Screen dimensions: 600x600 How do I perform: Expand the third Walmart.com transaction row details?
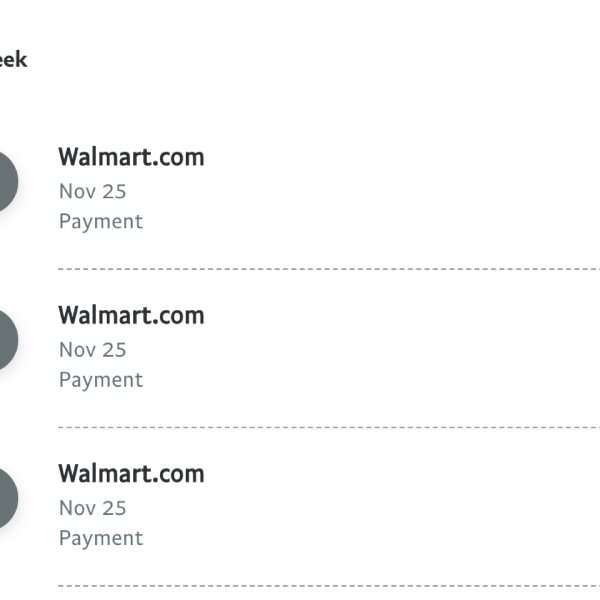point(300,507)
